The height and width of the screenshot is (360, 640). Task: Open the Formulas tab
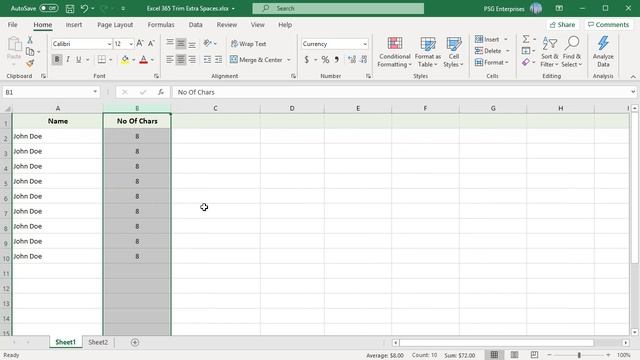pyautogui.click(x=161, y=25)
